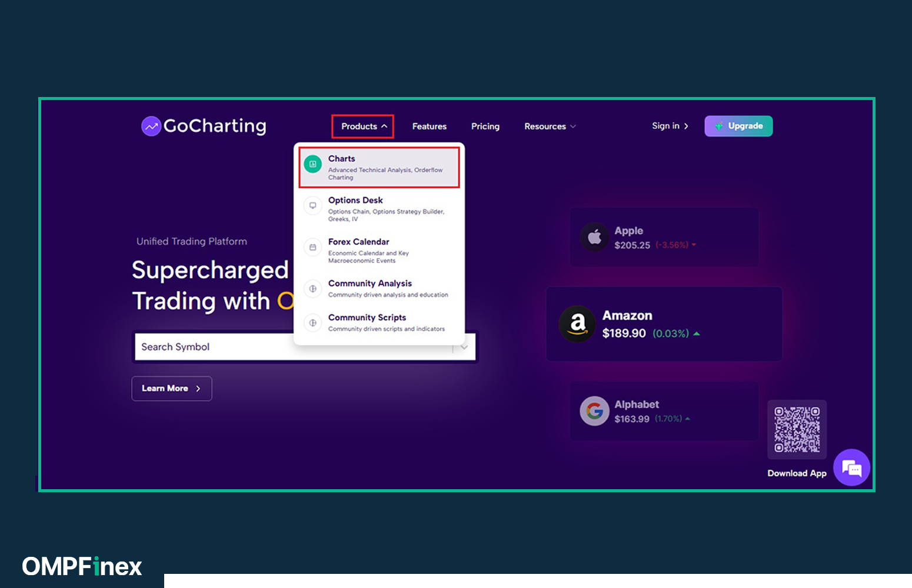
Task: Expand the Search Symbol dropdown arrow
Action: point(464,347)
